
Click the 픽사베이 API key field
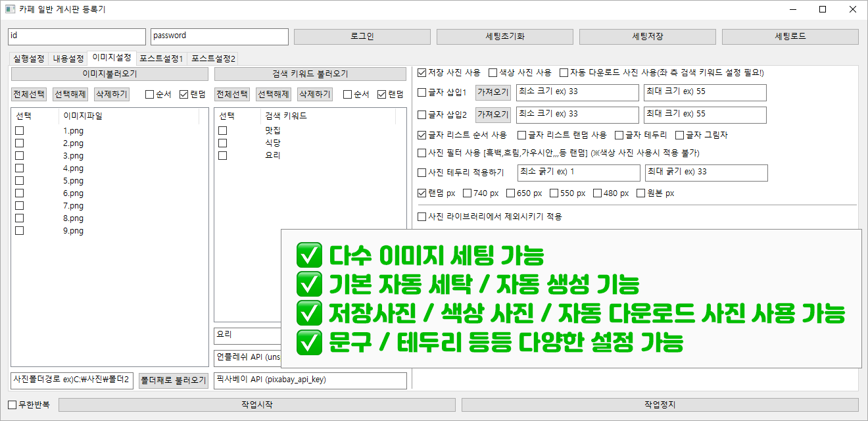310,380
